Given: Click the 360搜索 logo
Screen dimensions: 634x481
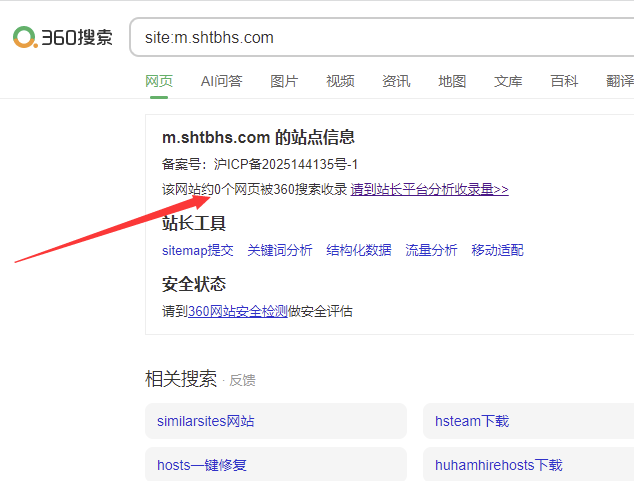Looking at the screenshot, I should pos(62,38).
